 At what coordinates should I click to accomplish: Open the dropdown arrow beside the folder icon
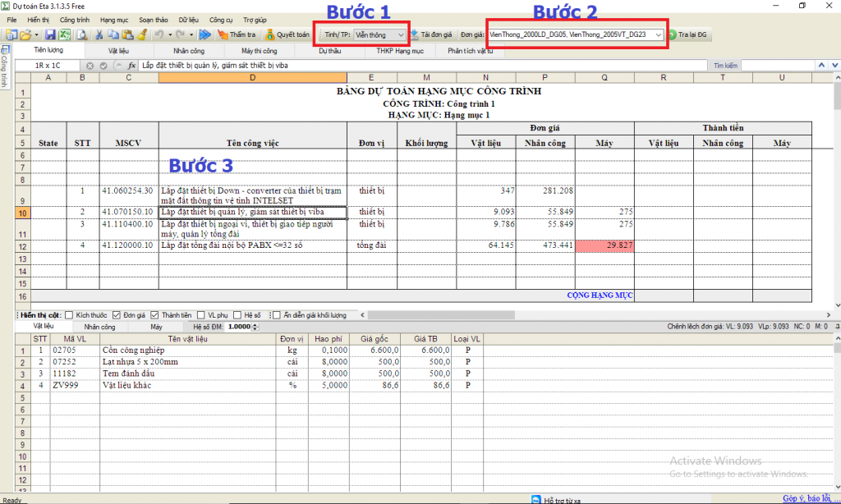tap(37, 34)
